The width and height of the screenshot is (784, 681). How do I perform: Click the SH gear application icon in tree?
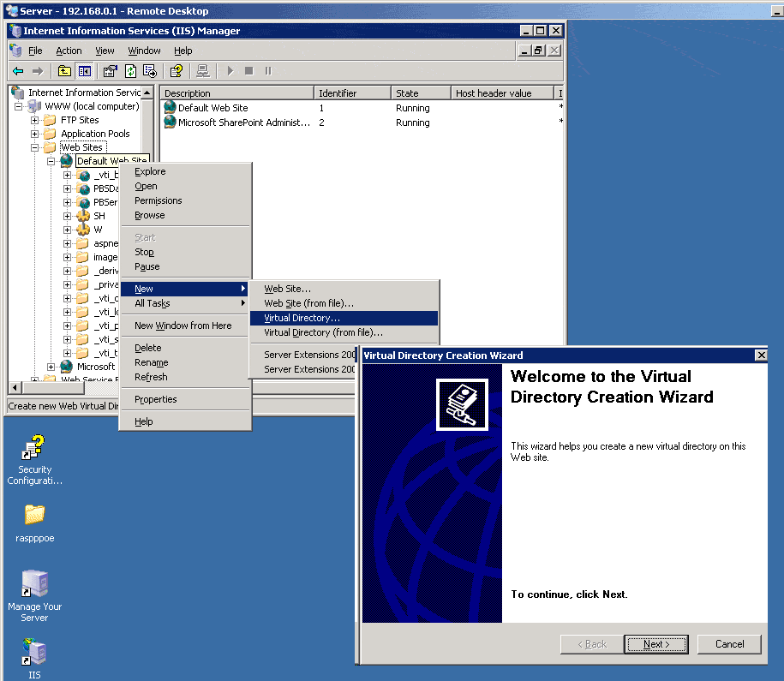(83, 216)
